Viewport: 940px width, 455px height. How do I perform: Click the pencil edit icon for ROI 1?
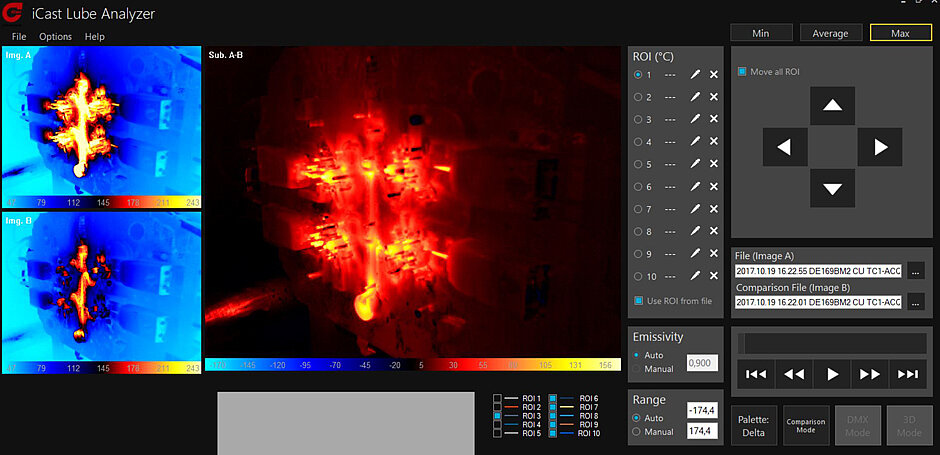(694, 75)
